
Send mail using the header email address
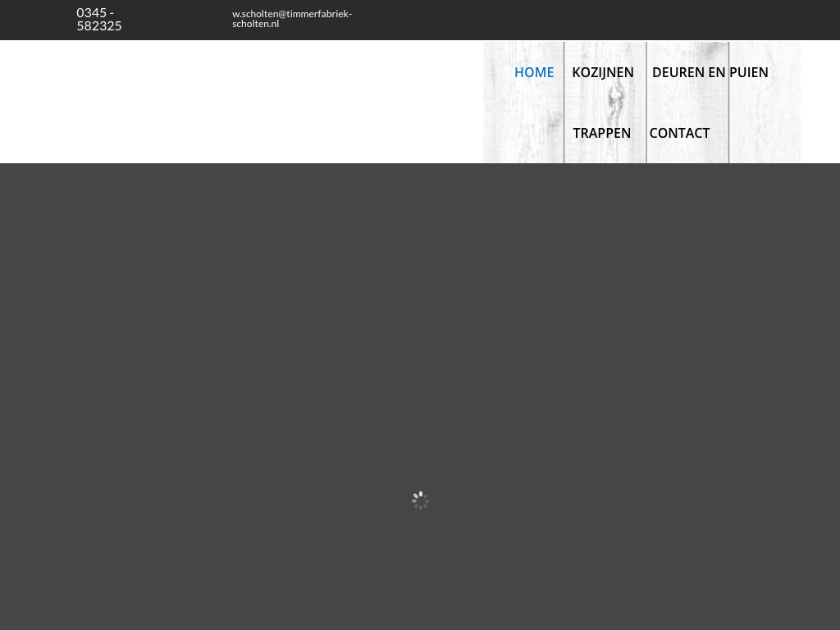point(291,19)
